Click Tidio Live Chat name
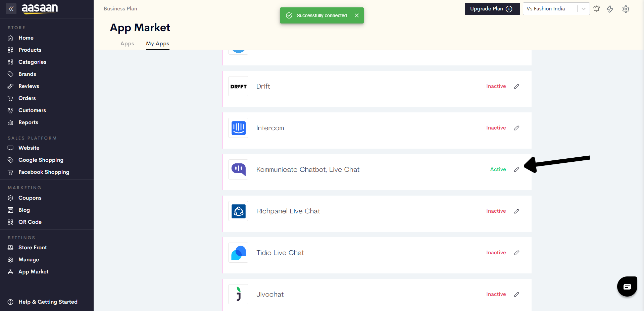 280,253
